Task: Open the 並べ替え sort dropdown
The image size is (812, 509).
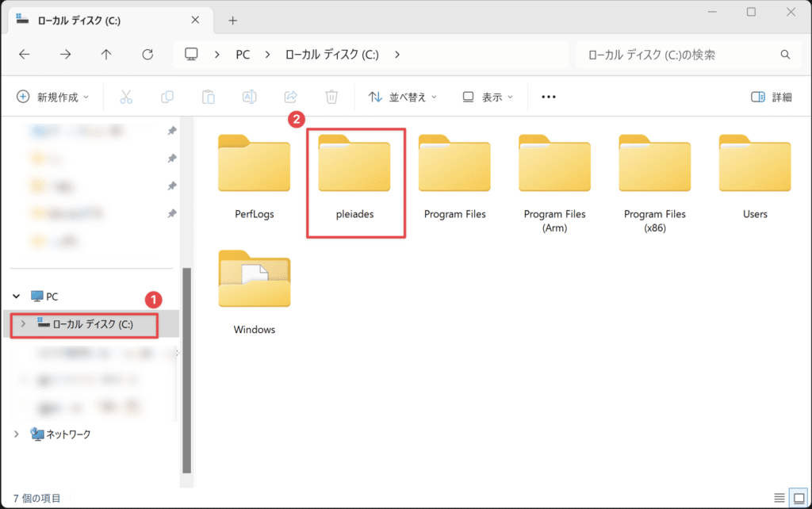Action: point(403,98)
